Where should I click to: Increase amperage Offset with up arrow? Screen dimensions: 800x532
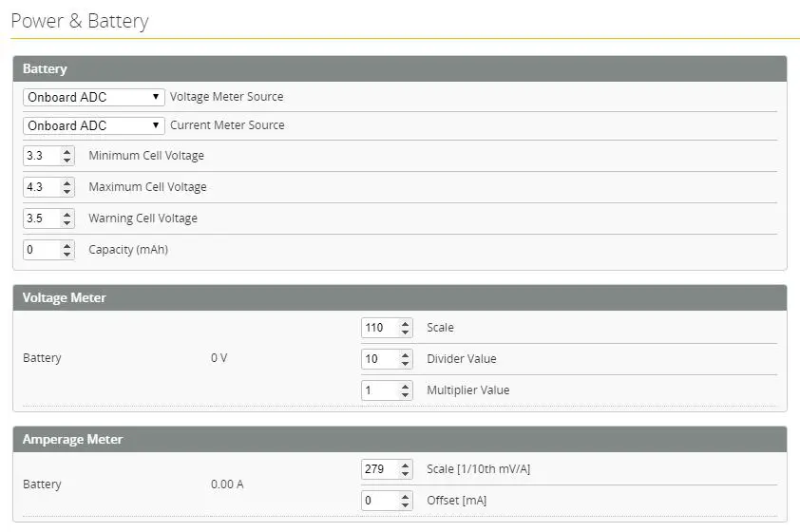(x=406, y=497)
